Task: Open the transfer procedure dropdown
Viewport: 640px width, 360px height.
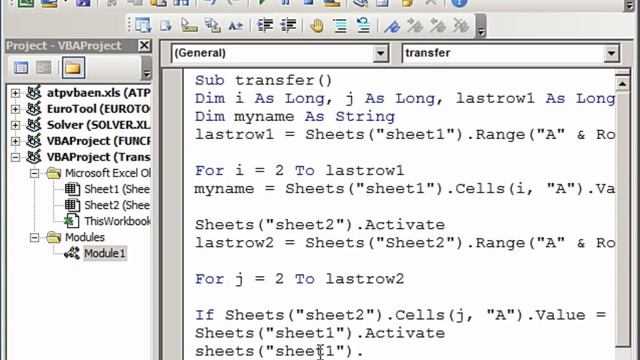Action: point(611,53)
